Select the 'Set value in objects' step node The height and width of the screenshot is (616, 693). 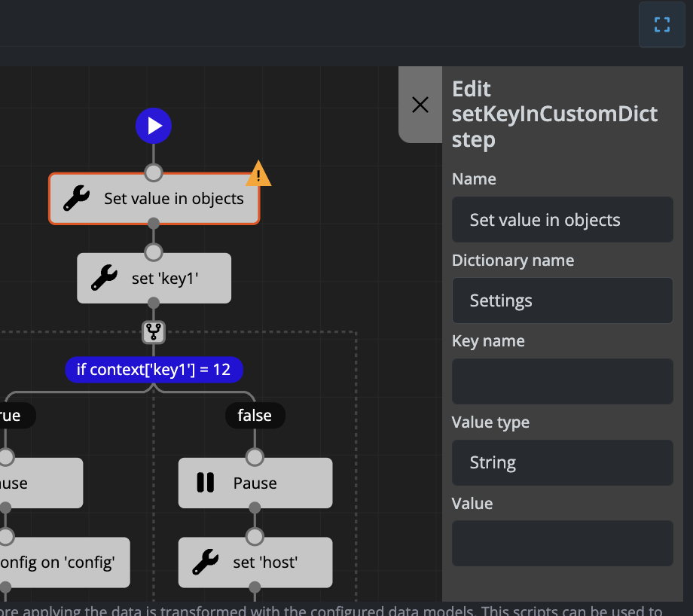click(173, 199)
